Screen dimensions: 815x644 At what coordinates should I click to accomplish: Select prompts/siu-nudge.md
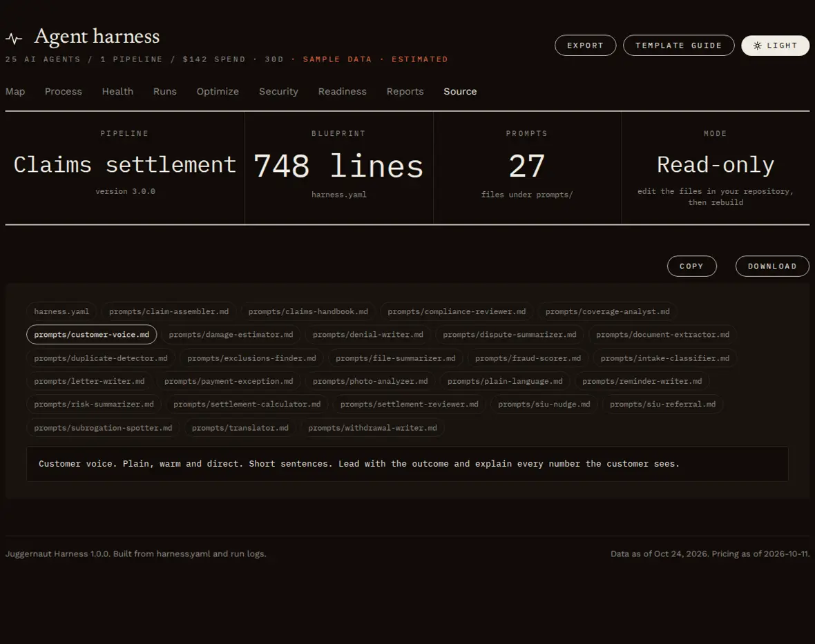(544, 404)
